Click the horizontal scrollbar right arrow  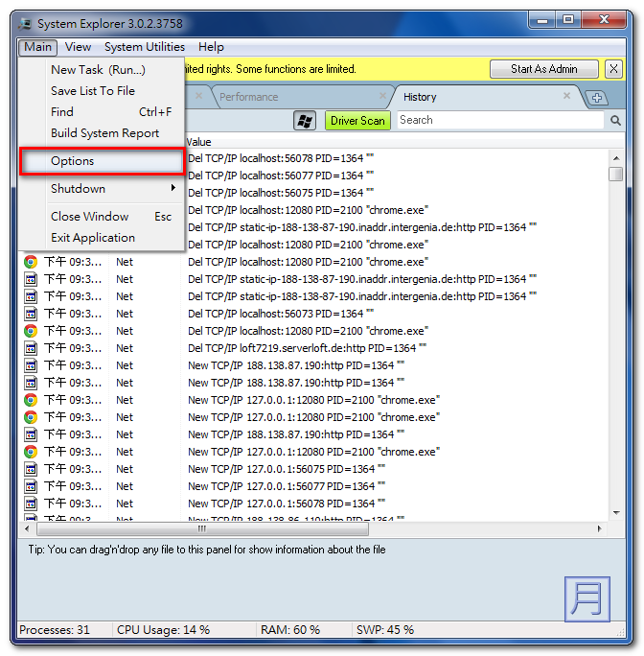click(600, 528)
